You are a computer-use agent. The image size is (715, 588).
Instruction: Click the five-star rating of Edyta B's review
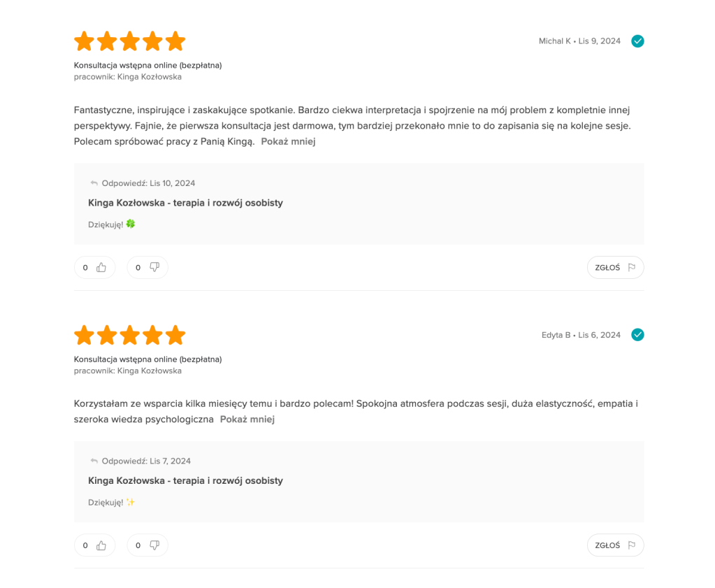pos(129,335)
